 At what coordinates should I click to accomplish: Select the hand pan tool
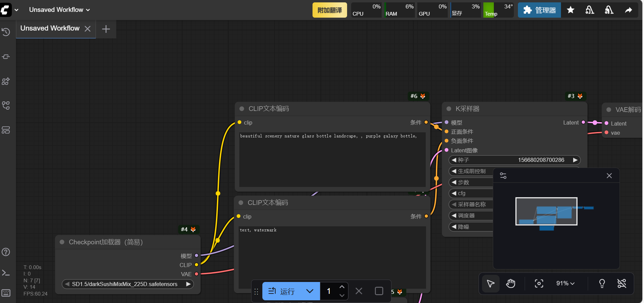(510, 283)
